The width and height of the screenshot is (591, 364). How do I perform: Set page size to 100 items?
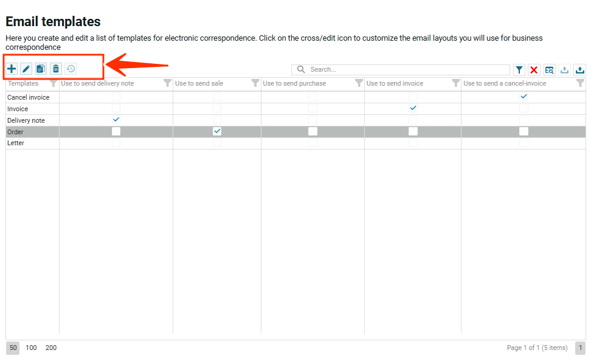point(31,348)
